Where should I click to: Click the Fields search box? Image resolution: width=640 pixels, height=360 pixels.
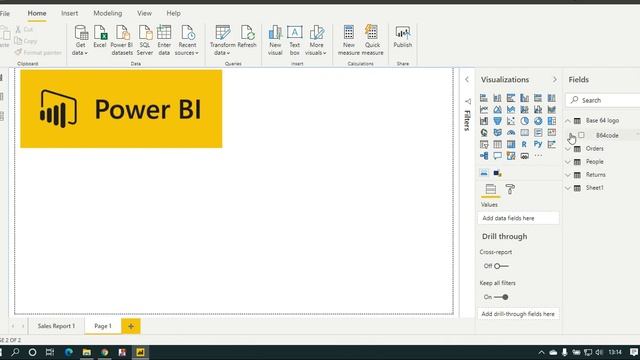pos(603,100)
